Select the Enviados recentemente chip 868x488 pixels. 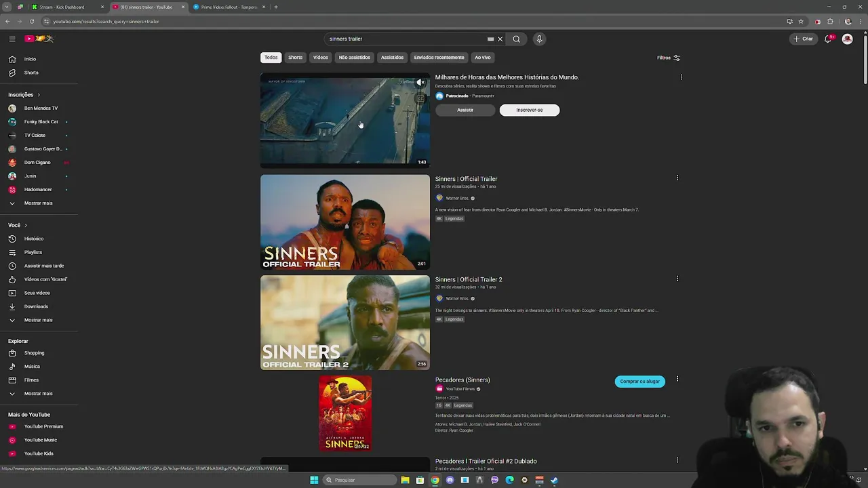click(439, 58)
